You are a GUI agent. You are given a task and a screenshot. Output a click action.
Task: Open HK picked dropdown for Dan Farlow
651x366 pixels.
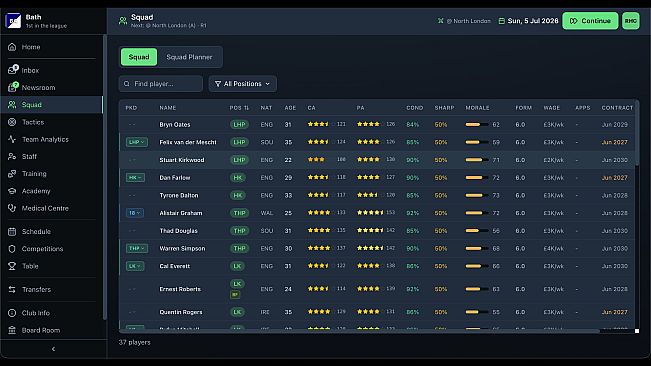(x=135, y=178)
